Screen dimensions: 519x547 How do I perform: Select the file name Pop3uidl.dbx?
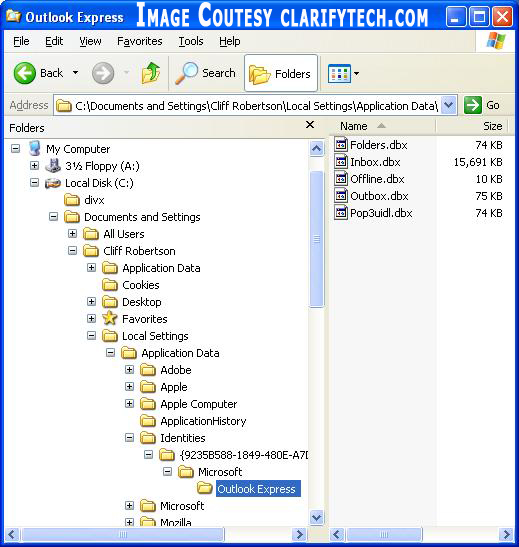pos(381,213)
